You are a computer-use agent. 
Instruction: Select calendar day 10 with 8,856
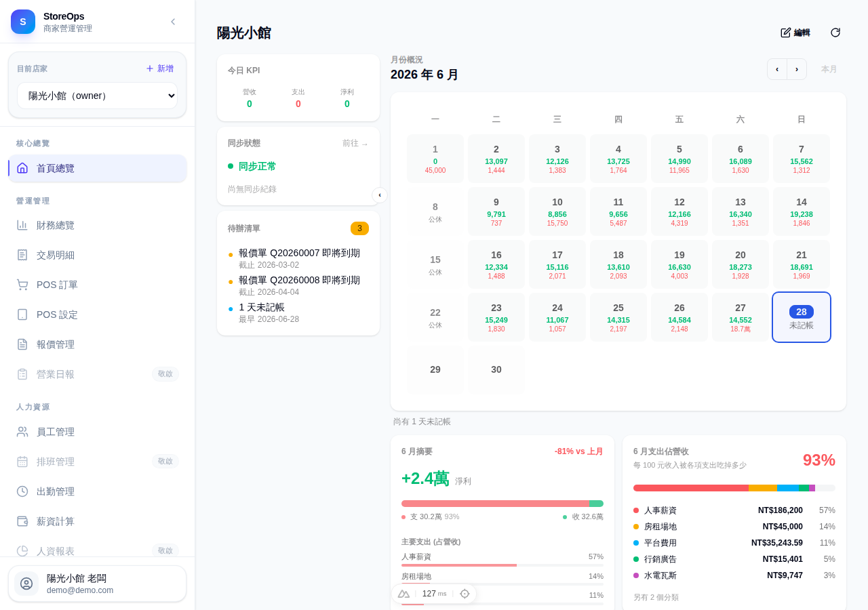(x=557, y=211)
